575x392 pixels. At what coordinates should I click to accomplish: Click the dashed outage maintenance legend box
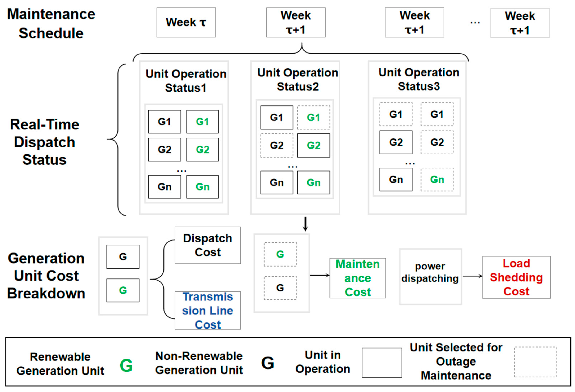point(535,362)
